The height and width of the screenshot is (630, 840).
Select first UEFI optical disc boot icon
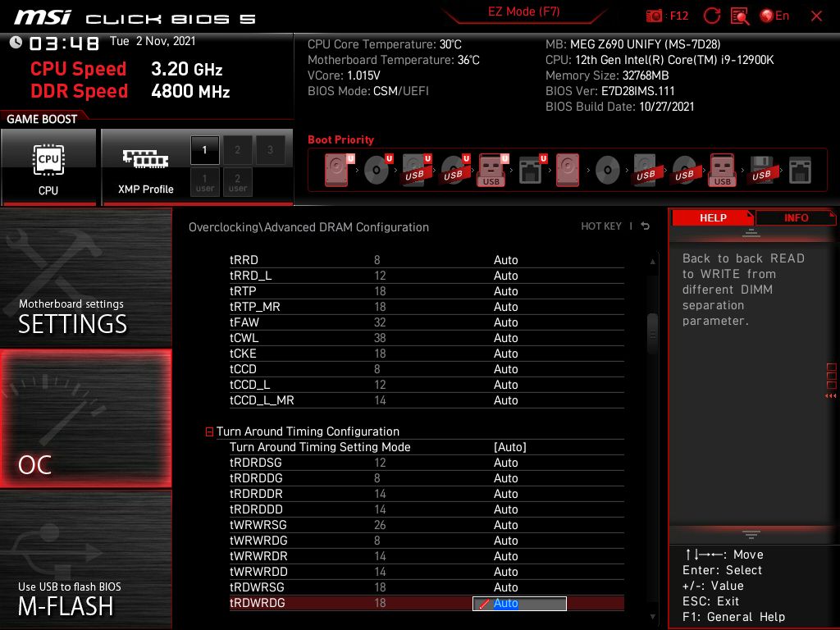coord(377,170)
